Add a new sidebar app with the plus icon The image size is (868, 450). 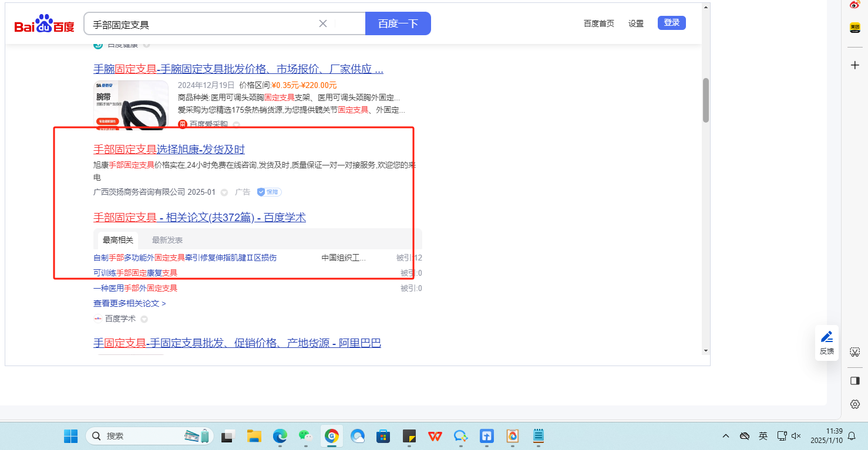(855, 65)
